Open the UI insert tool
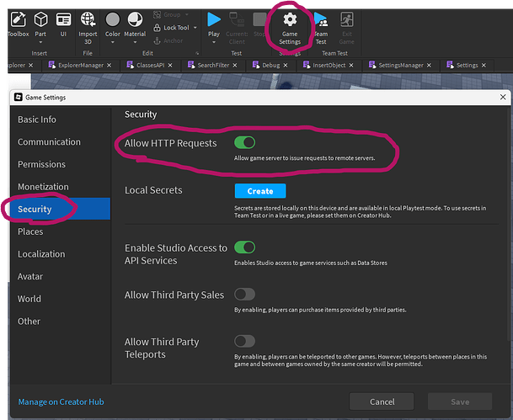 [x=63, y=24]
